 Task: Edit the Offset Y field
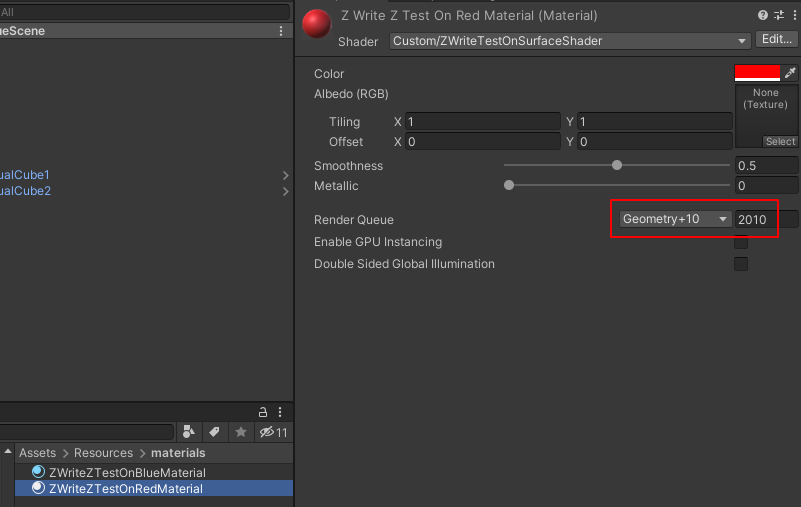(654, 142)
